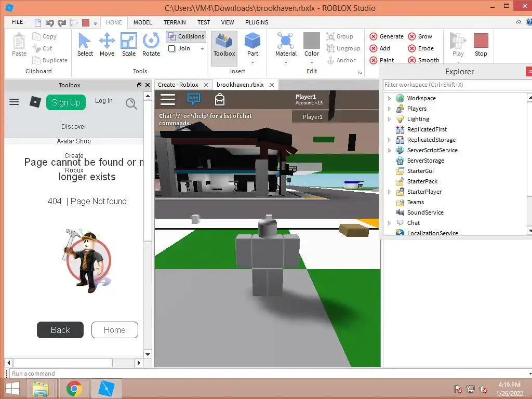Pick the Rotate tool
This screenshot has width=532, height=399.
click(151, 45)
